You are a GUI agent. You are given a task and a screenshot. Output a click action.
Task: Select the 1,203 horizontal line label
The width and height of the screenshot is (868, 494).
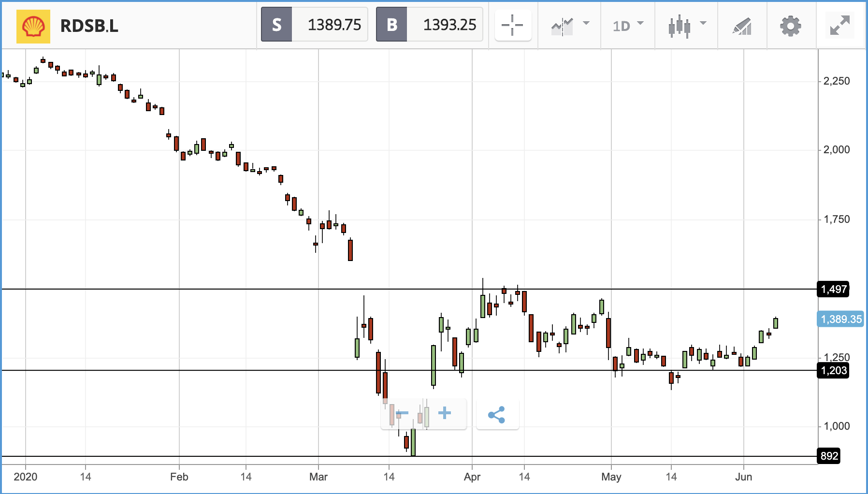click(x=833, y=370)
